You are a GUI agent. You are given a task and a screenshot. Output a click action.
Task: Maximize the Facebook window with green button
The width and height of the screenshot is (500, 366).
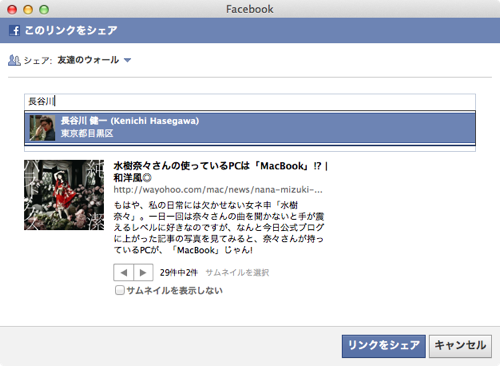pyautogui.click(x=44, y=9)
